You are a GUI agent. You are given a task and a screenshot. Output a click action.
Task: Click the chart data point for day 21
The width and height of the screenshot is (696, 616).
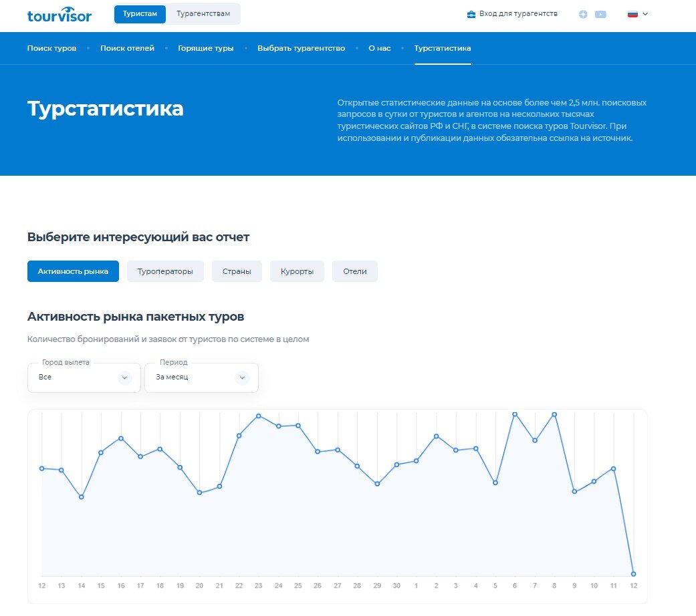click(x=219, y=486)
